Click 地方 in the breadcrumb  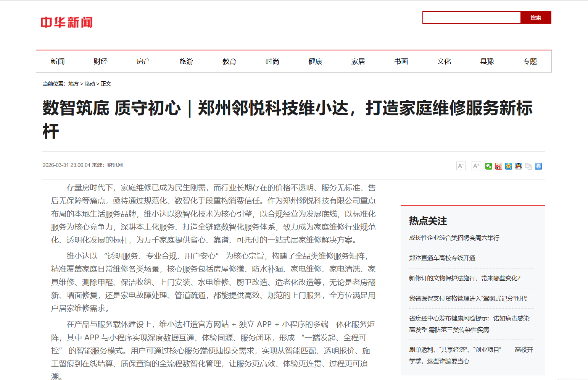click(73, 84)
